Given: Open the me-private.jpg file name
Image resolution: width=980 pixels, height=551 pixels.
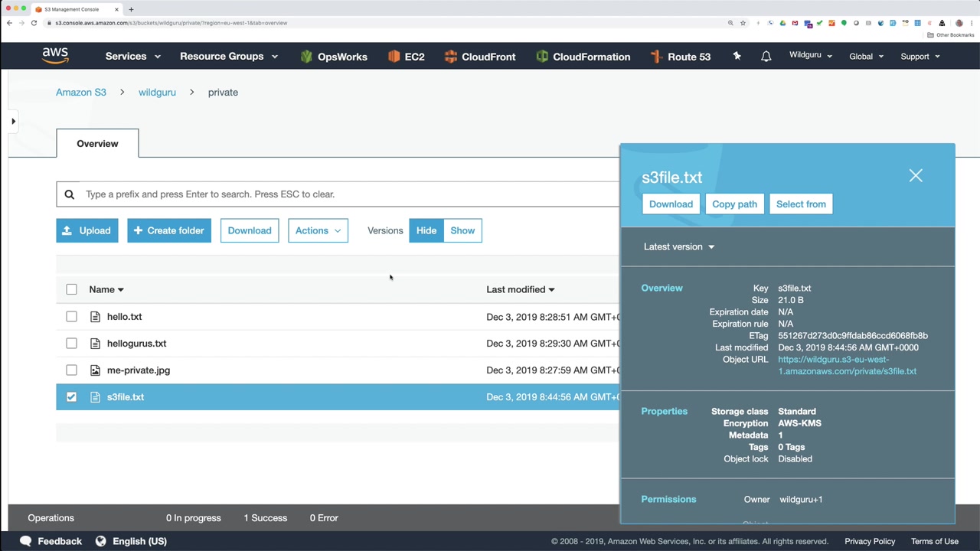Looking at the screenshot, I should (x=139, y=370).
